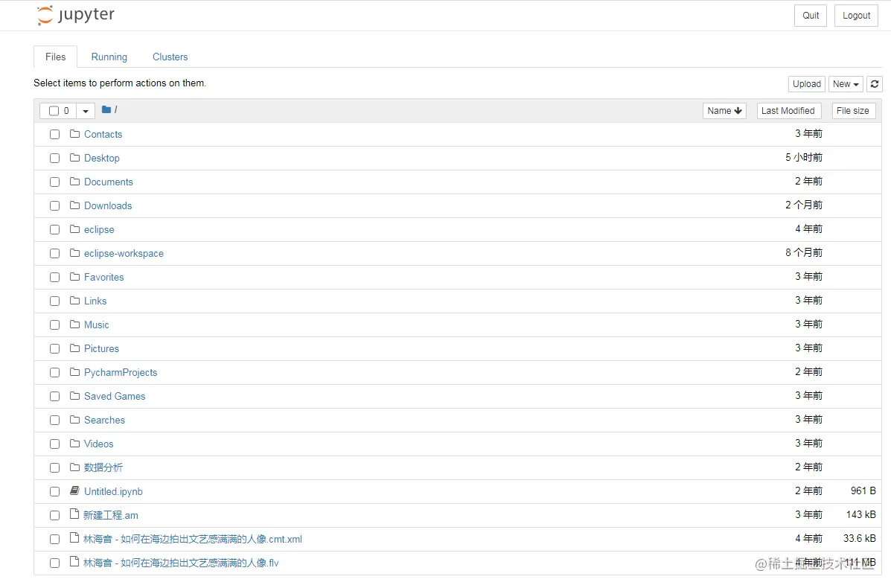Viewport: 891px width, 588px height.
Task: Switch to the Files tab
Action: [56, 57]
